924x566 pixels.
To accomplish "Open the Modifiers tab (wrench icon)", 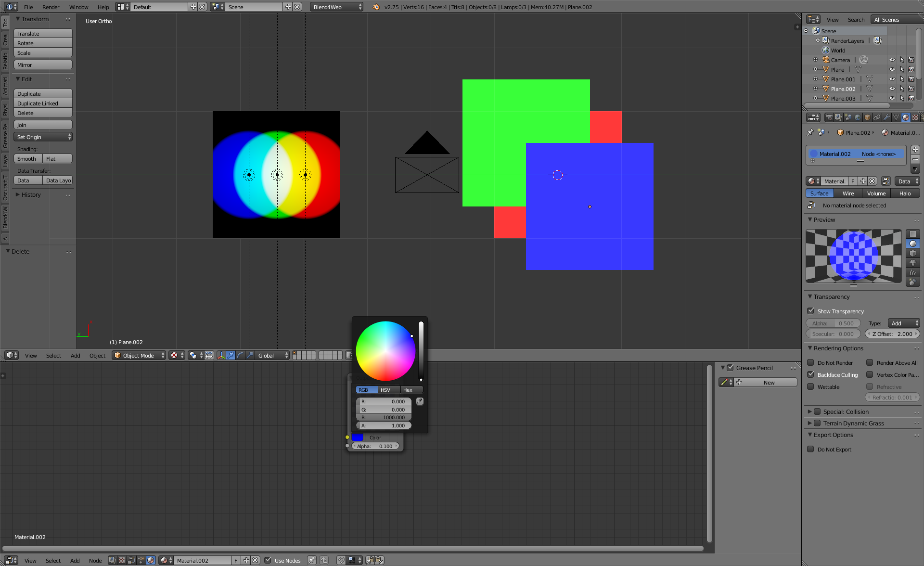I will (x=886, y=117).
